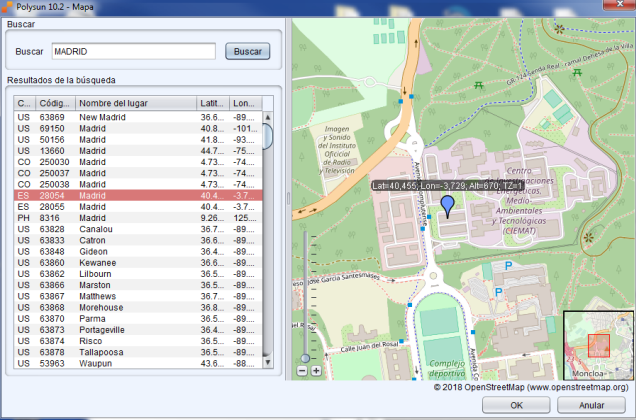Click the red viewport rectangle in the overview minimap
636x420 pixels.
pyautogui.click(x=598, y=344)
